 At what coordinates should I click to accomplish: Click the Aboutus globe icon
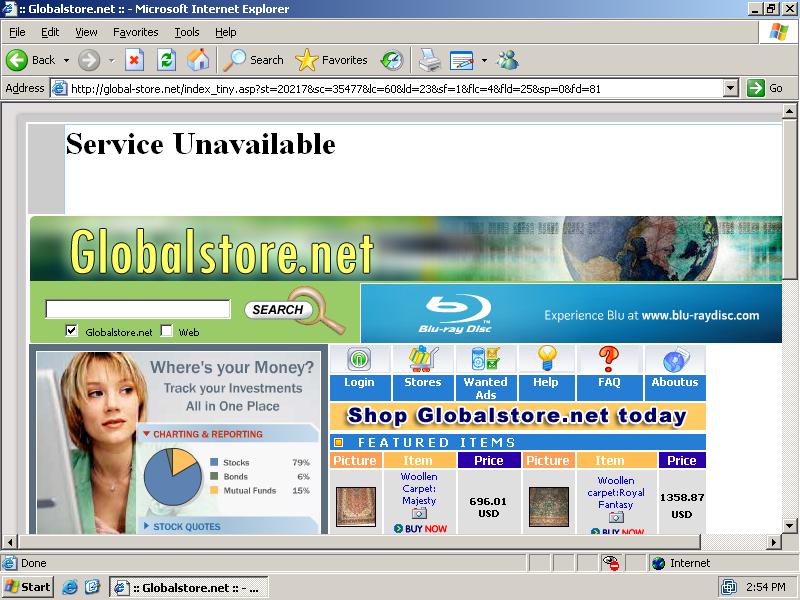(676, 360)
